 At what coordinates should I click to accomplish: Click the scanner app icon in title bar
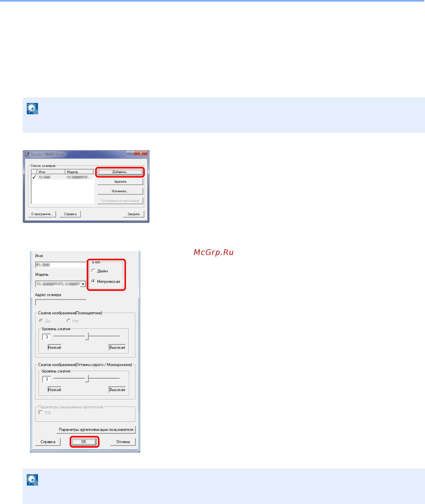(27, 154)
